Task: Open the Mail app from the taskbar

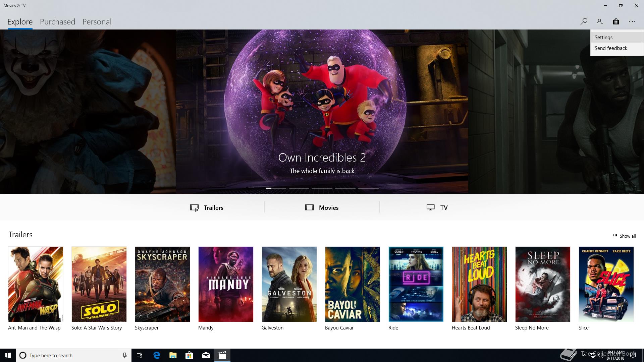Action: pyautogui.click(x=206, y=355)
